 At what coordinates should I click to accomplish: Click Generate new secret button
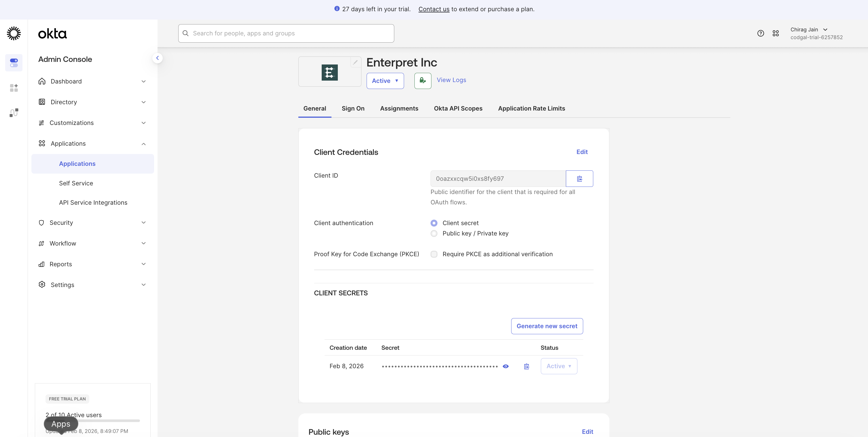click(x=547, y=326)
